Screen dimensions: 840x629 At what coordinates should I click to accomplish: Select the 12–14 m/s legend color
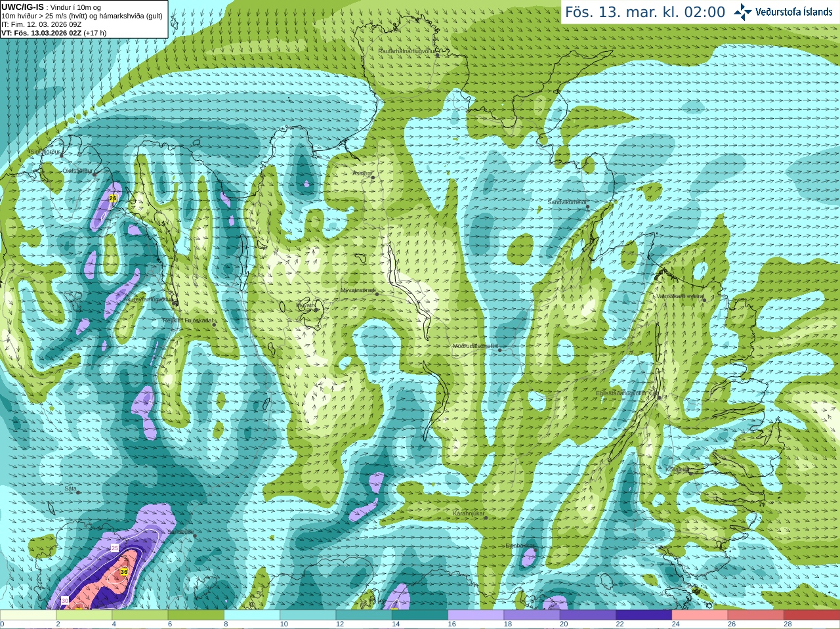point(364,615)
